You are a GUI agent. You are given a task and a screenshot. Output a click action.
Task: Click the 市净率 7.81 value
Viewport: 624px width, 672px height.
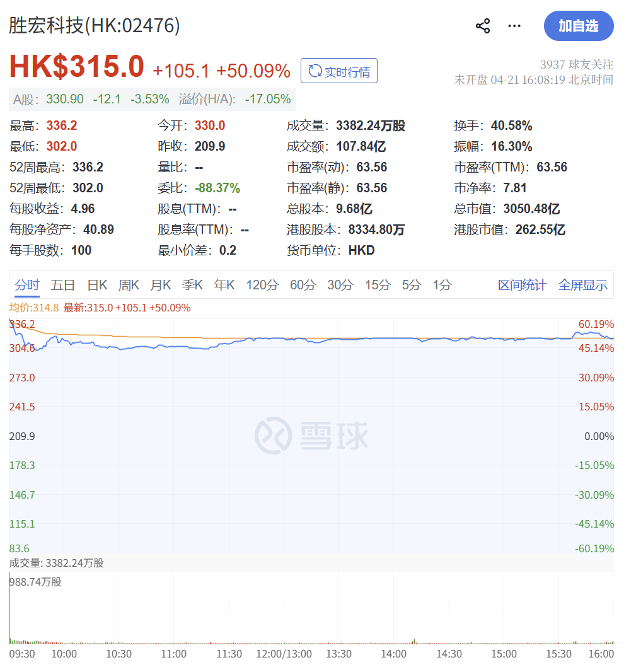point(515,188)
